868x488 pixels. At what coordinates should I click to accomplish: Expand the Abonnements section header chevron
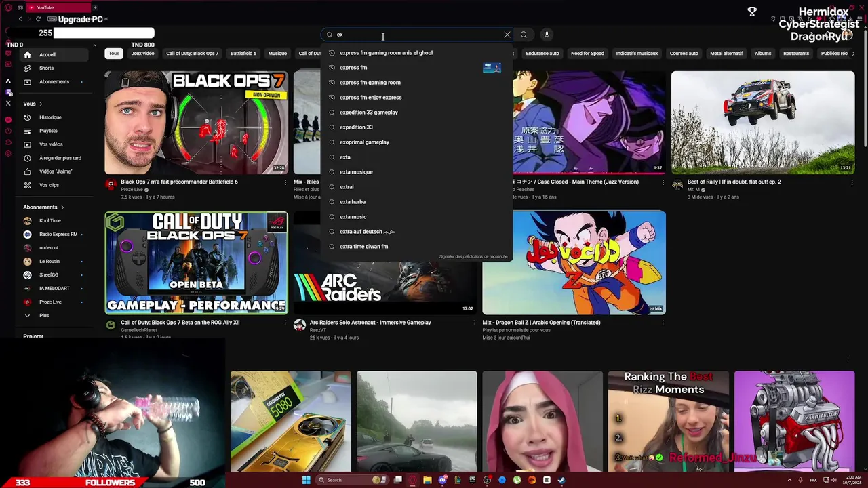(62, 207)
